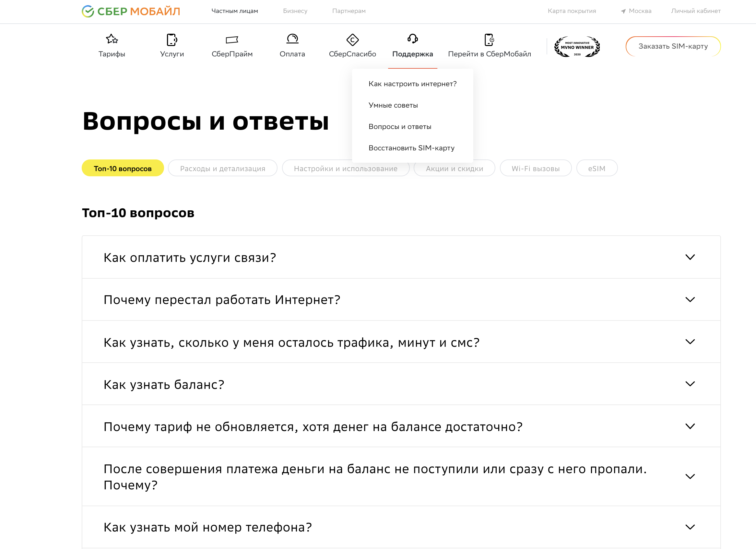Open the Карта покрытия page
This screenshot has height=549, width=756.
(572, 11)
